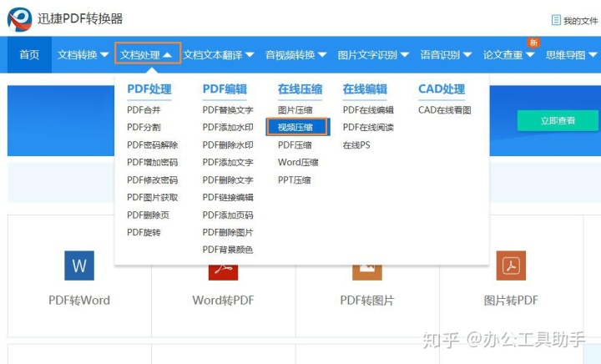
Task: Open PDF图片获取 menu entry
Action: (152, 197)
